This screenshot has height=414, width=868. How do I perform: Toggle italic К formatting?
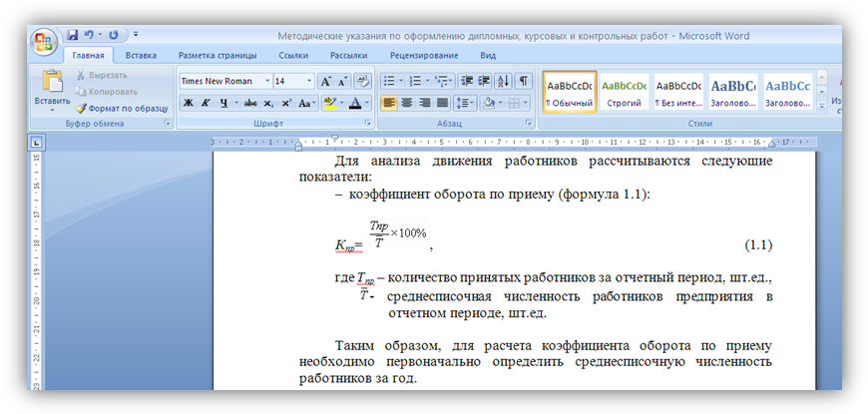(206, 103)
